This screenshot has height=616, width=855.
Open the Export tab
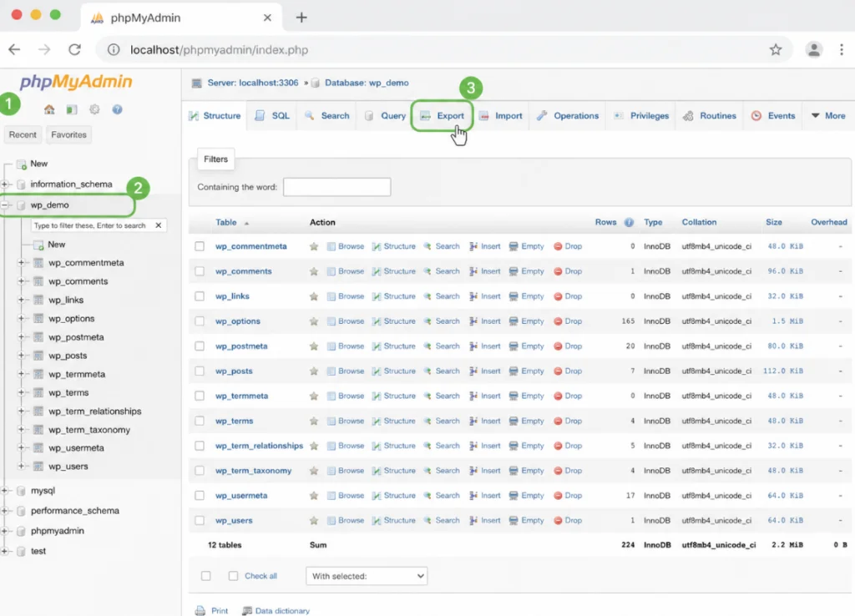tap(443, 115)
